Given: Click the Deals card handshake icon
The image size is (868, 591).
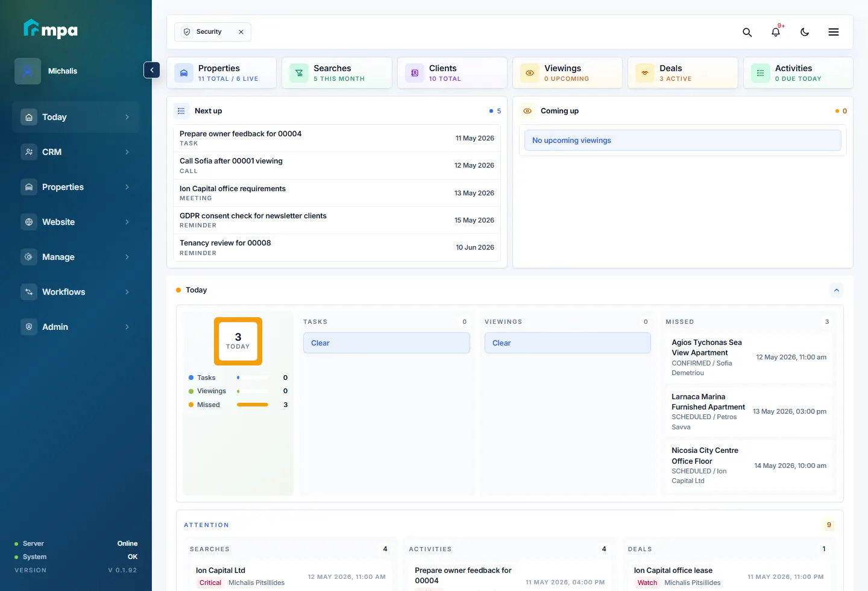Looking at the screenshot, I should pos(645,73).
